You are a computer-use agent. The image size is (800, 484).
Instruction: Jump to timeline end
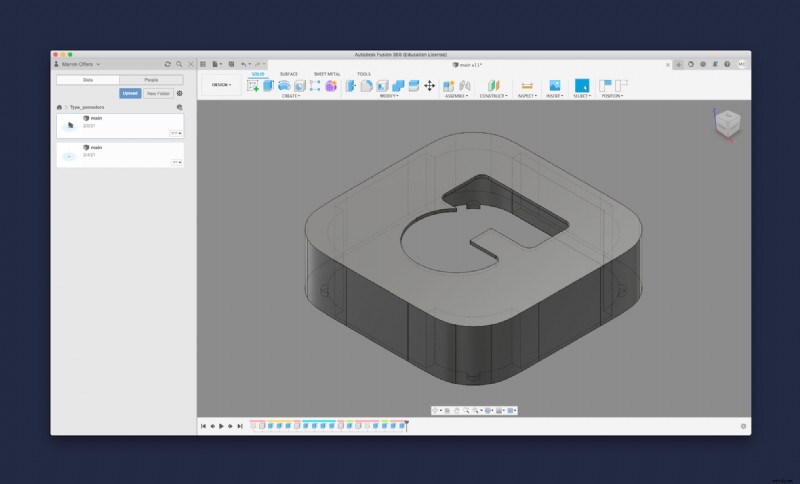click(240, 426)
